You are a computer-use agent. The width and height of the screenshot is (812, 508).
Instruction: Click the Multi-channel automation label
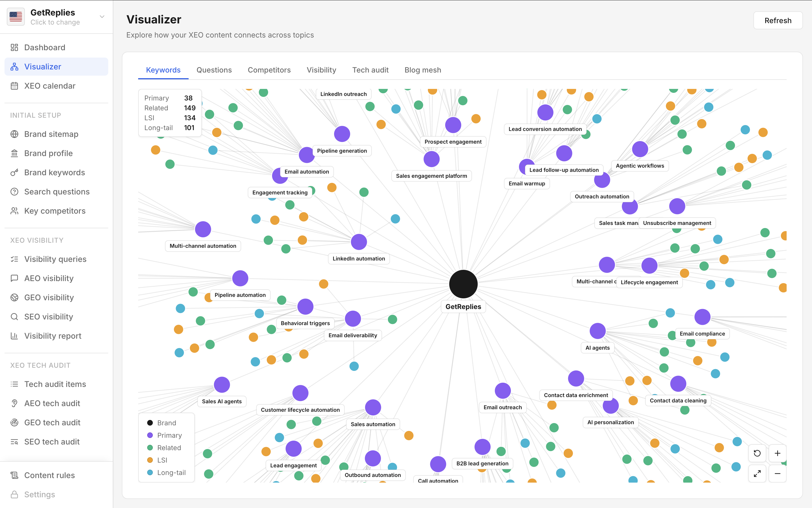(x=203, y=246)
